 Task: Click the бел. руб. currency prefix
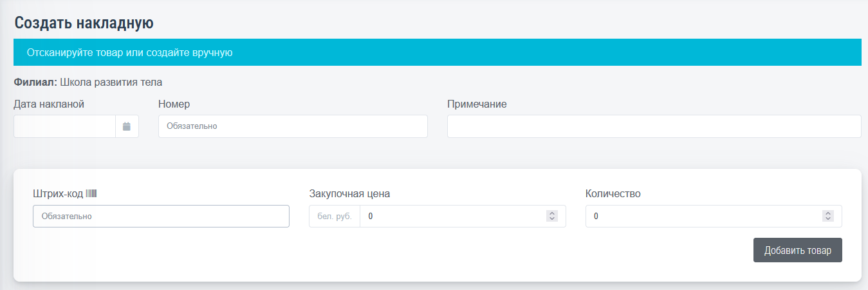pos(335,217)
